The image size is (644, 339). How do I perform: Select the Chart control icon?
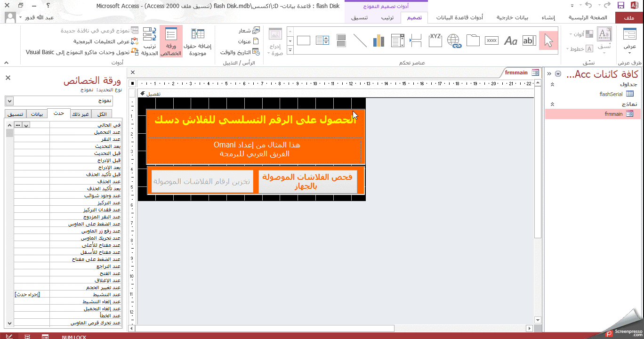(379, 40)
